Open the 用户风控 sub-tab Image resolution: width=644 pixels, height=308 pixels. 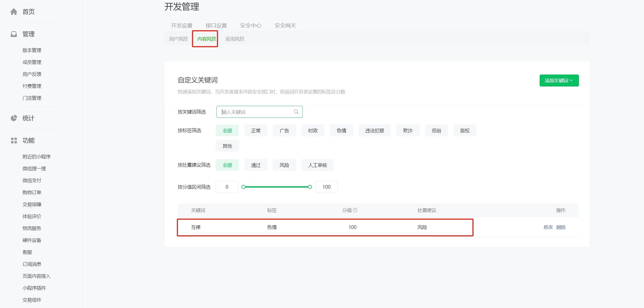[178, 39]
